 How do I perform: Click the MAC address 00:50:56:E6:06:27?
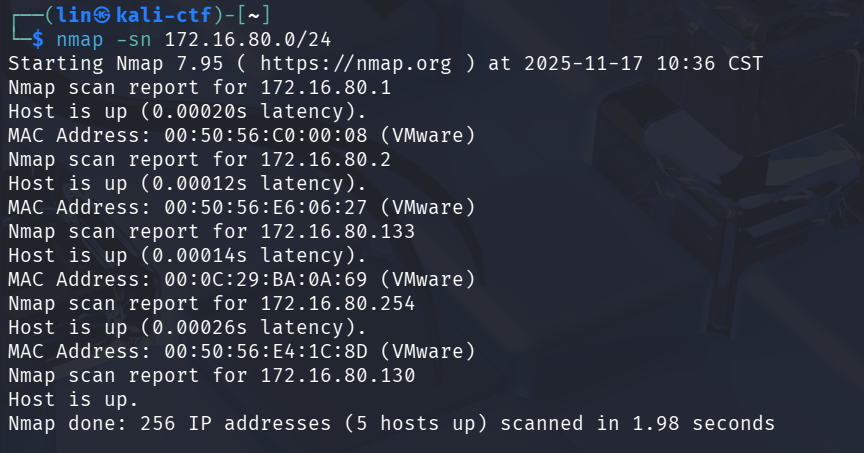coord(266,208)
